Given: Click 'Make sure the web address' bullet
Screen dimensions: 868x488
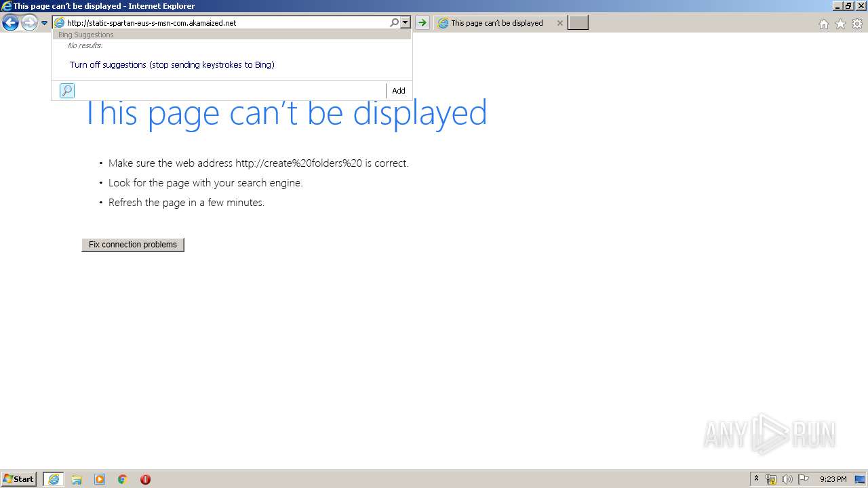Looking at the screenshot, I should 258,163.
